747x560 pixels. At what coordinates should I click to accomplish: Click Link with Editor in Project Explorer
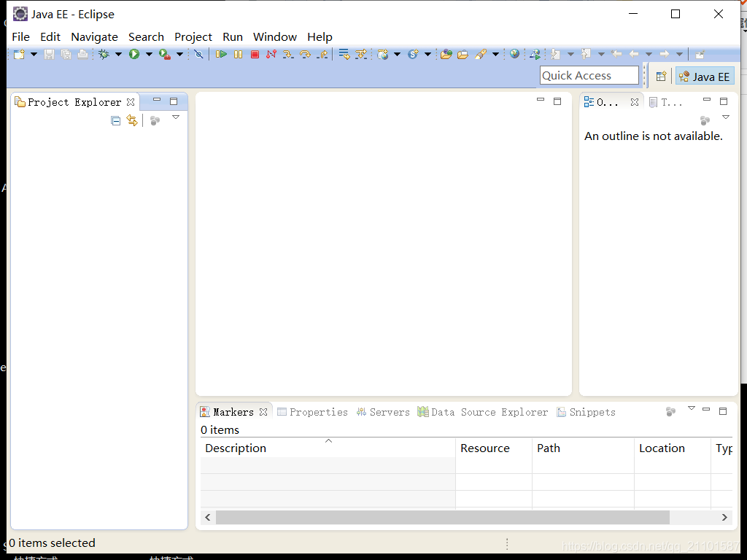point(132,121)
